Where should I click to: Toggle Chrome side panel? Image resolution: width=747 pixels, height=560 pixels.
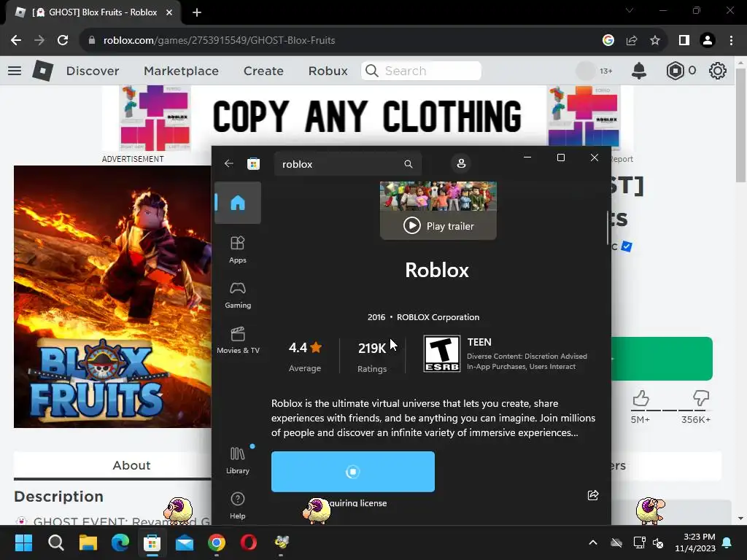[x=684, y=41]
